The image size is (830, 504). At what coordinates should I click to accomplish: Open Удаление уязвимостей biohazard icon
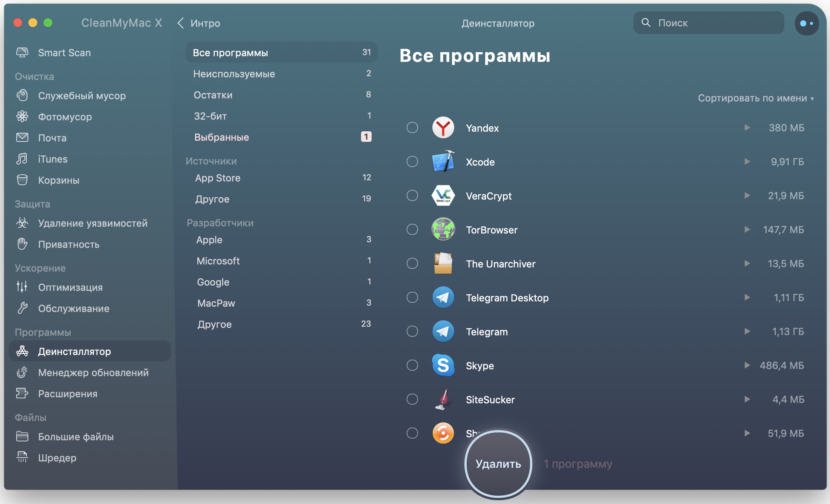pos(22,223)
